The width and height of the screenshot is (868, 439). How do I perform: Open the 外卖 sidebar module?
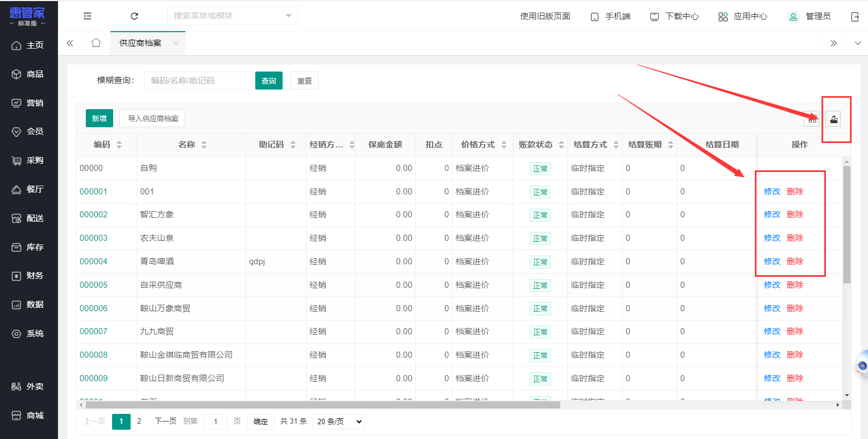coord(28,387)
